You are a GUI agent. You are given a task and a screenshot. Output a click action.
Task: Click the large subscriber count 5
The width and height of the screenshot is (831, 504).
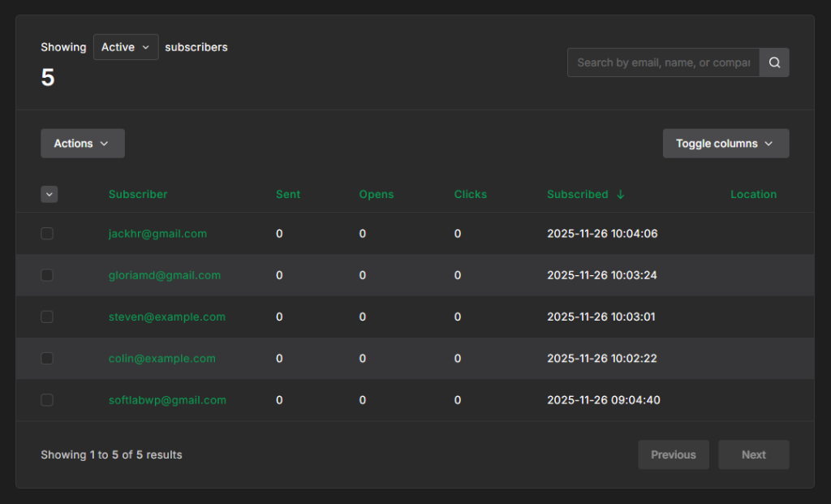(x=48, y=77)
